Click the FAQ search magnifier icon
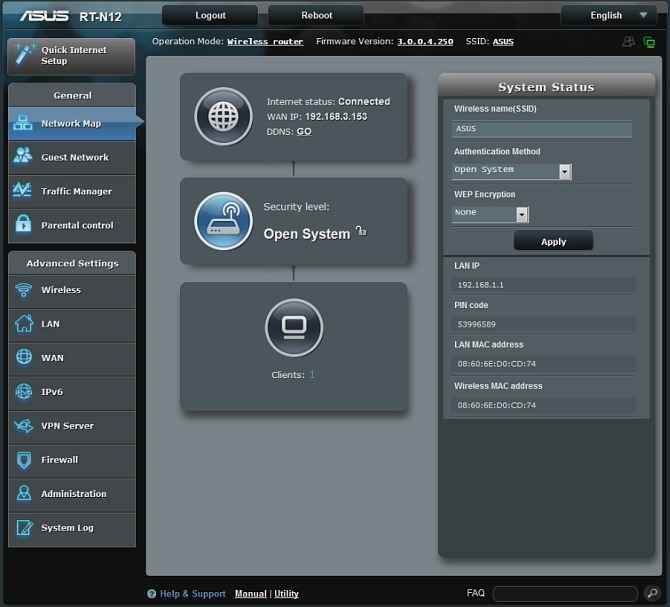 (x=652, y=593)
